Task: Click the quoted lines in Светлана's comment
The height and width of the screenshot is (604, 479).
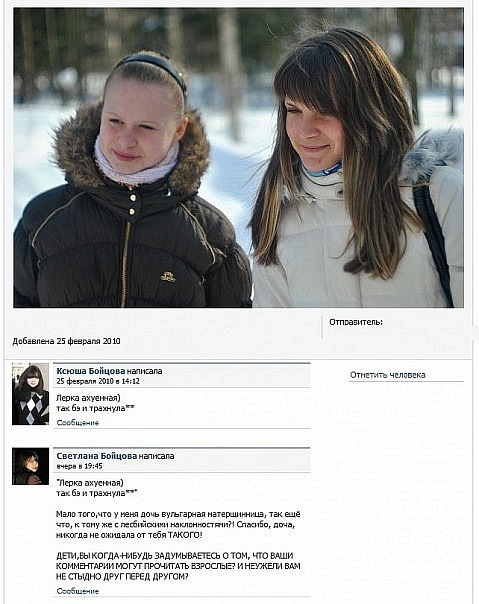Action: point(97,488)
